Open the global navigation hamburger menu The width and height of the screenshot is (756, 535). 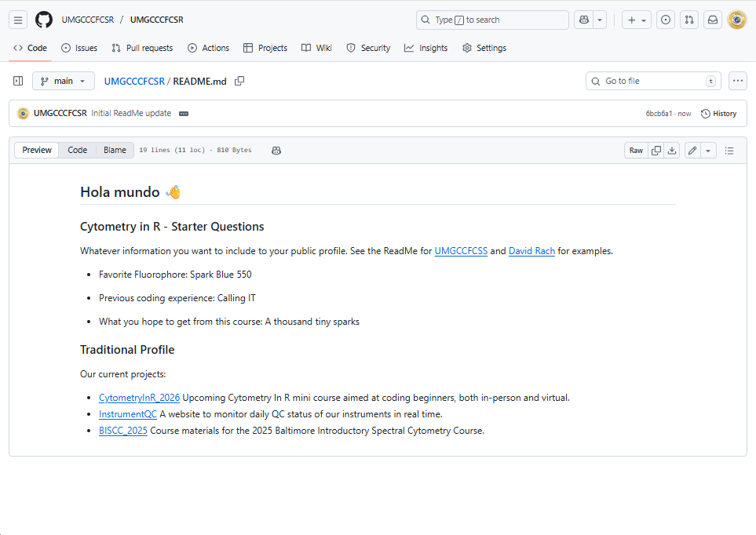19,20
